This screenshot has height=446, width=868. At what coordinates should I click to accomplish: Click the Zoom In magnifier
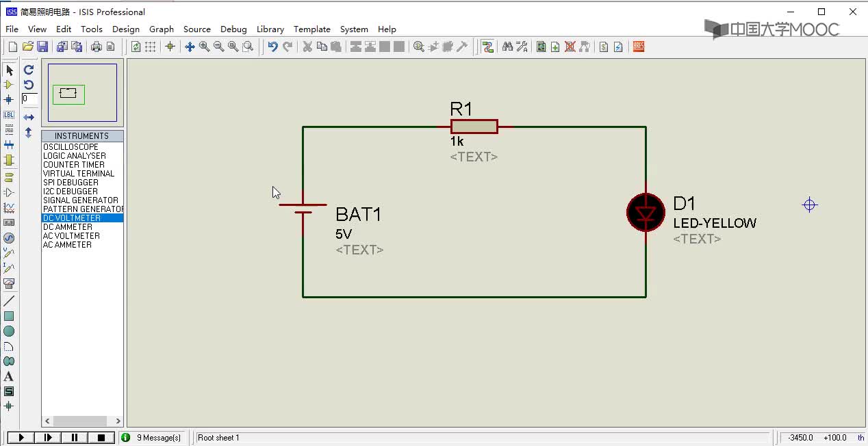204,47
